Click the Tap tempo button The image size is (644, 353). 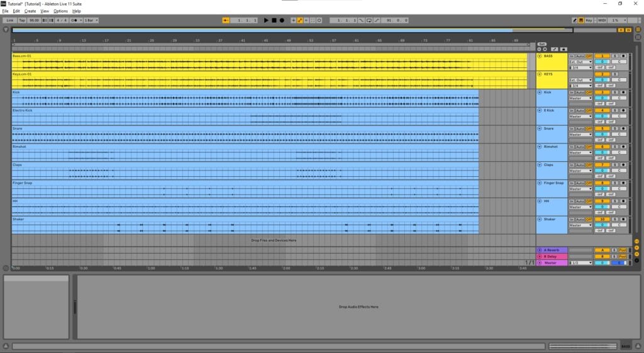tap(22, 20)
